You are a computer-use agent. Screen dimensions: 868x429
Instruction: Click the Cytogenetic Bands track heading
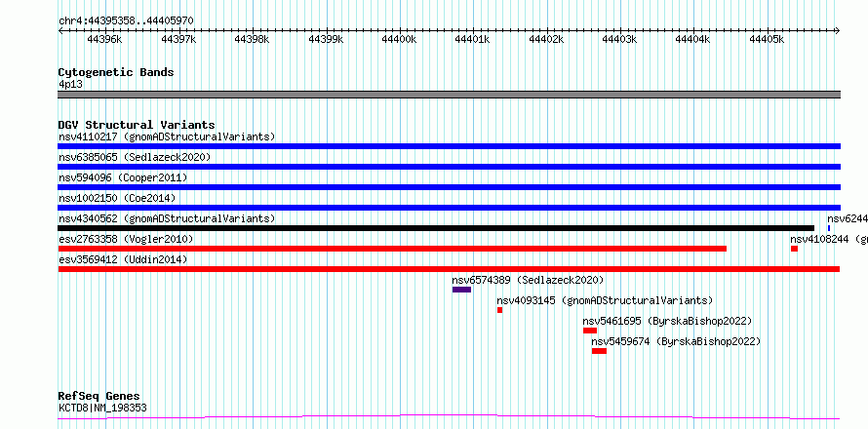116,72
